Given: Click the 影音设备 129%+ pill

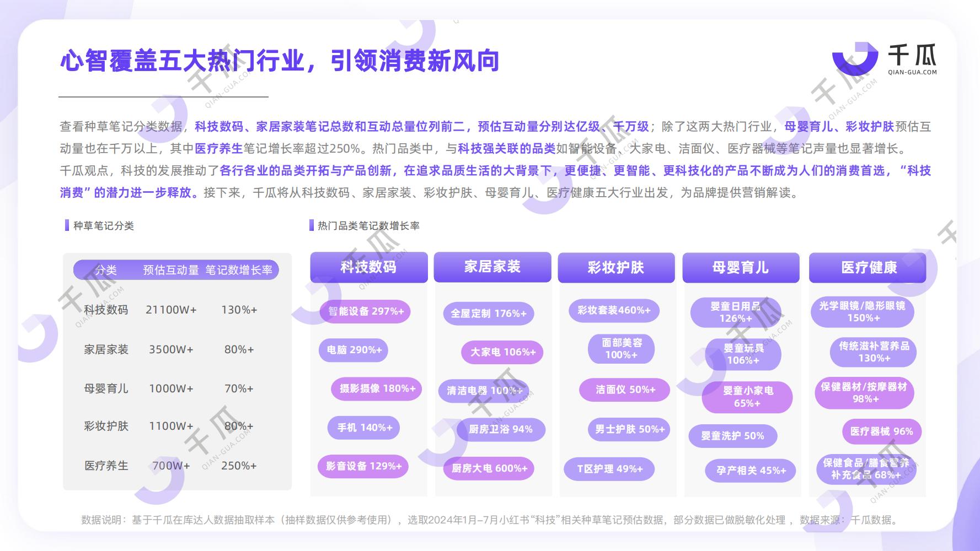Looking at the screenshot, I should tap(363, 466).
